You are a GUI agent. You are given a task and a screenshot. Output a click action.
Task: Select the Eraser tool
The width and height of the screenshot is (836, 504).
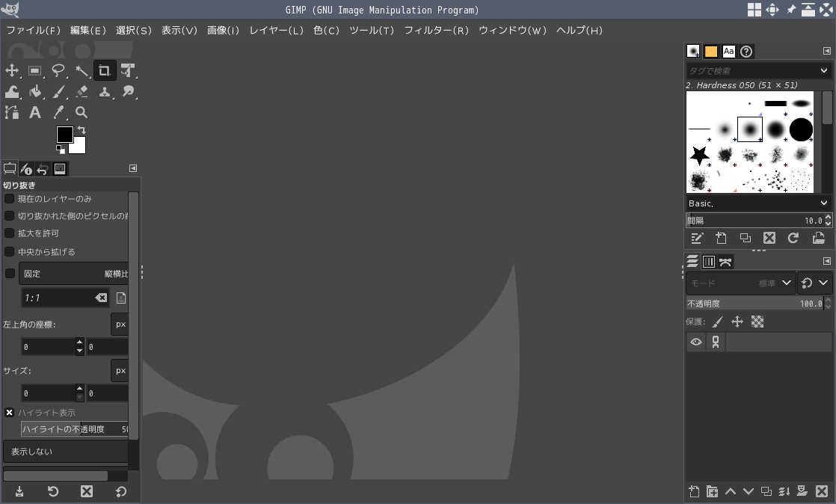(x=82, y=92)
